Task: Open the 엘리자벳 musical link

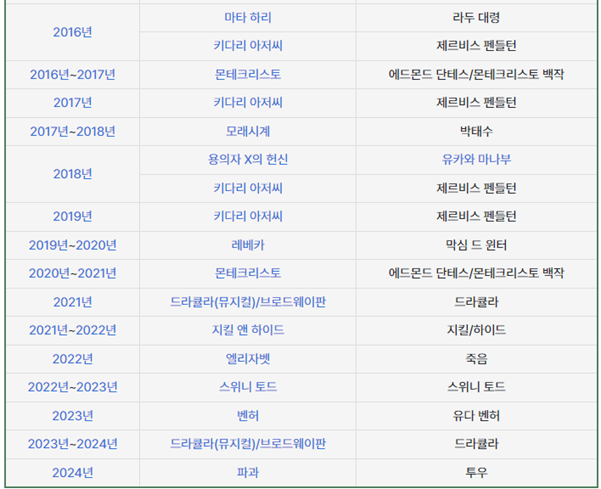Action: [x=248, y=359]
